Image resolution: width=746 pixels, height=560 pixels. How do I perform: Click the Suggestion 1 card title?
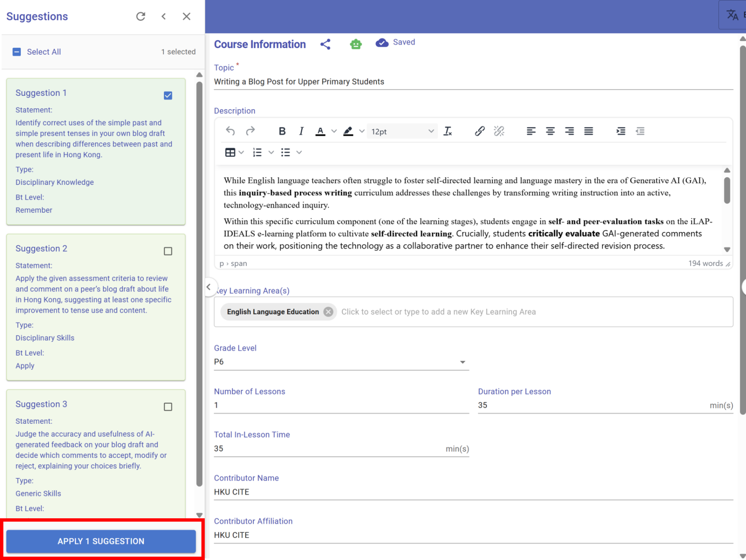tap(41, 93)
